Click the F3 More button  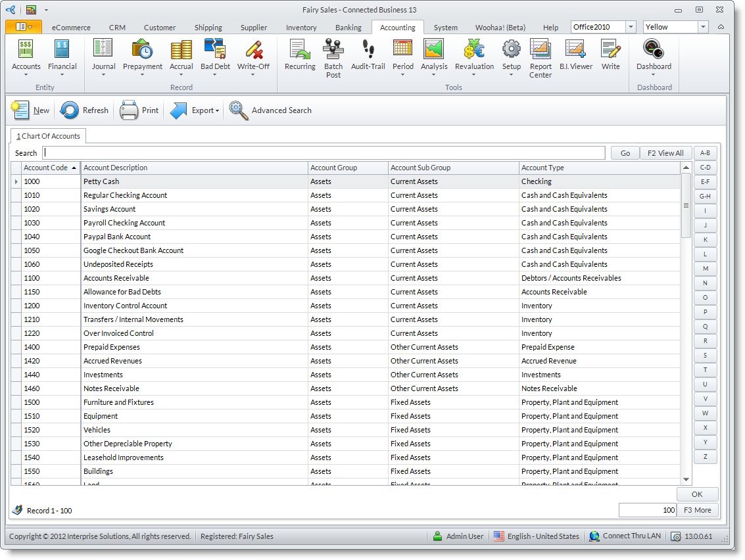pos(697,510)
